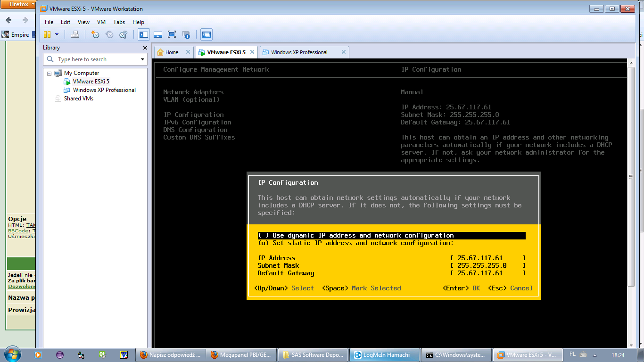Open the C:\Windows\system command prompt taskbar button
The height and width of the screenshot is (362, 644).
[456, 355]
